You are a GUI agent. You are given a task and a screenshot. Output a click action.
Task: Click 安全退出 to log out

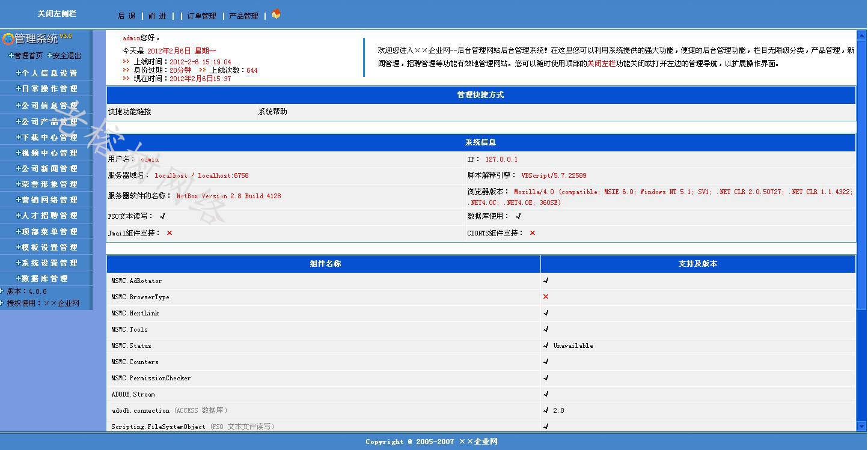(64, 56)
